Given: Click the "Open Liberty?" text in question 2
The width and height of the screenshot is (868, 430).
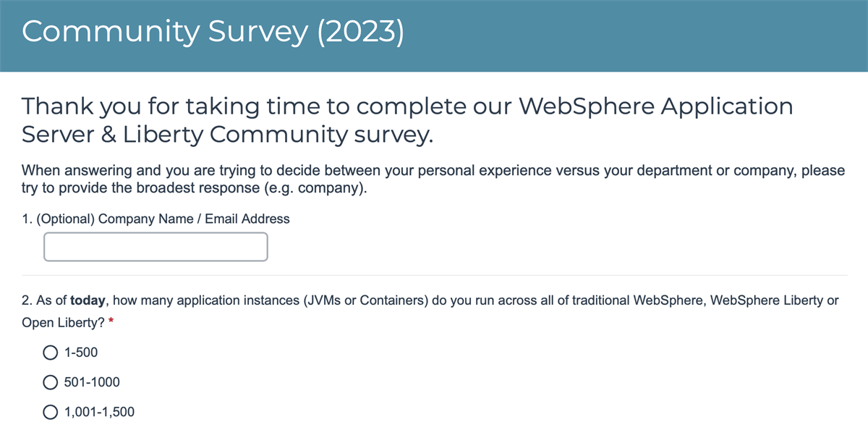Looking at the screenshot, I should click(x=64, y=324).
